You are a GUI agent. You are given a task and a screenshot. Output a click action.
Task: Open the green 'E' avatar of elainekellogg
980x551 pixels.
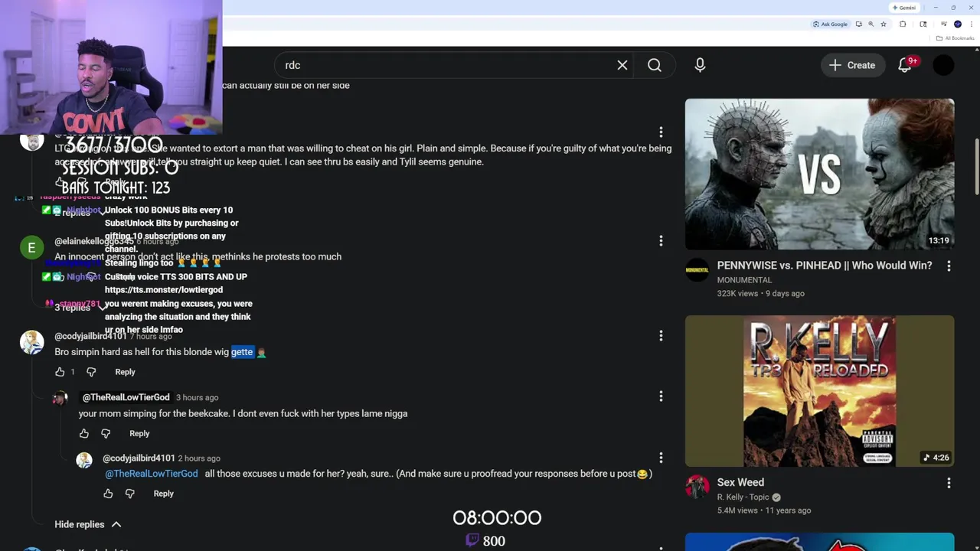31,247
